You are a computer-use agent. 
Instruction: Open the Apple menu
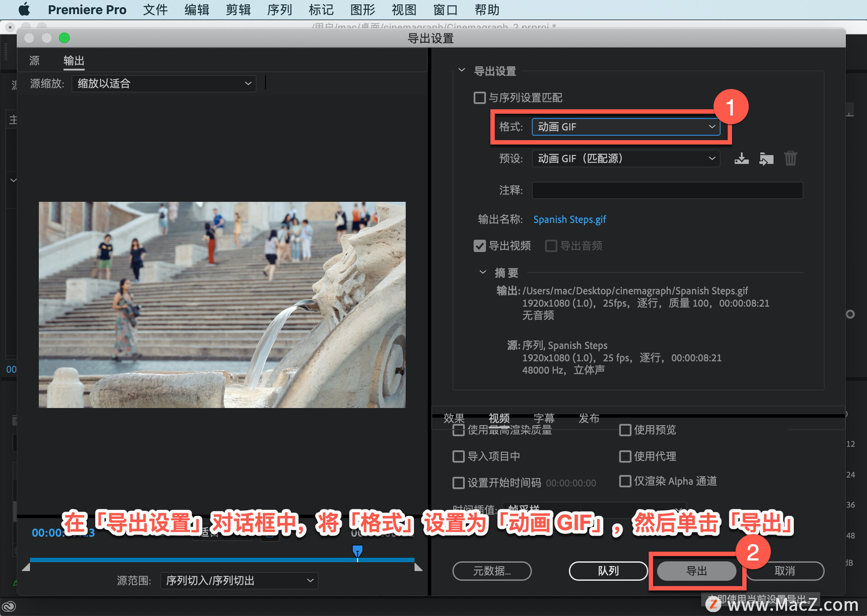(24, 9)
